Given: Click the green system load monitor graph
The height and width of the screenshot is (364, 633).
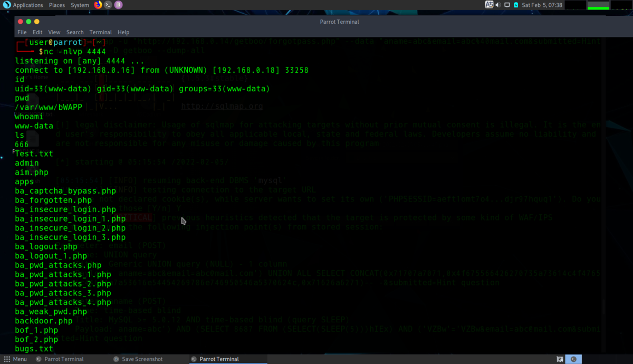Looking at the screenshot, I should point(598,5).
